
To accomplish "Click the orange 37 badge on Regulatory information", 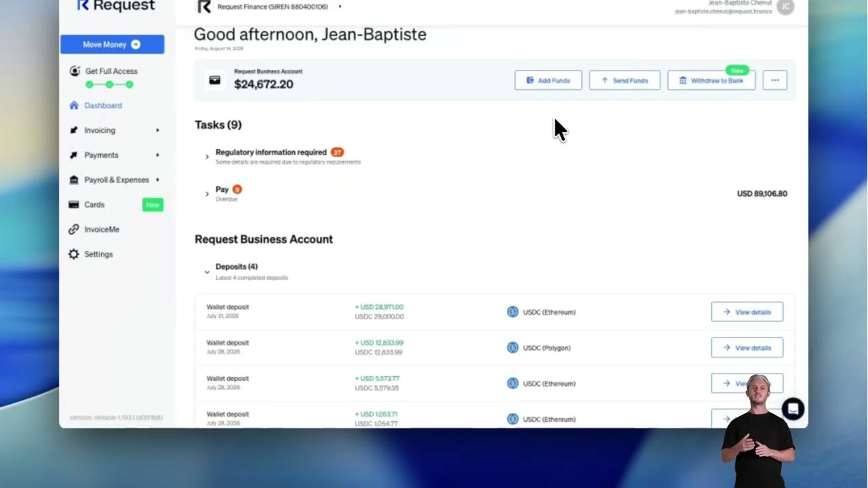I will (337, 152).
